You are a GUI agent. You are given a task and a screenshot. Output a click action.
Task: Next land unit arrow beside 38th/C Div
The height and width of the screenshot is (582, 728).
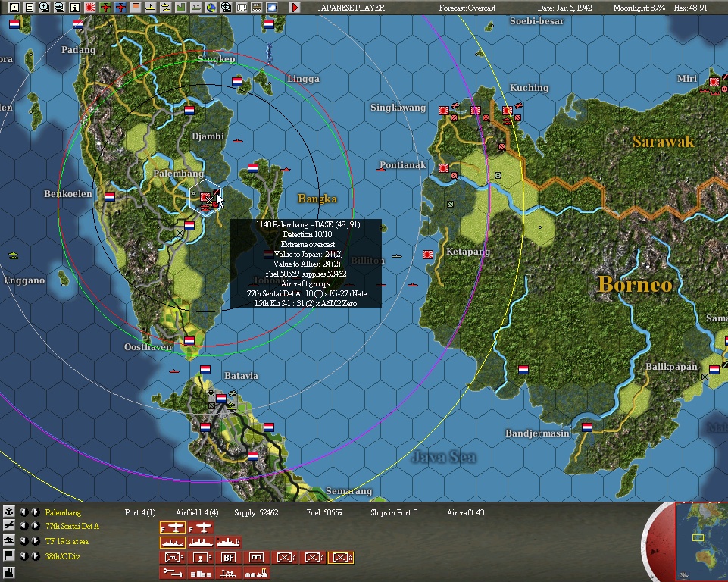36,556
